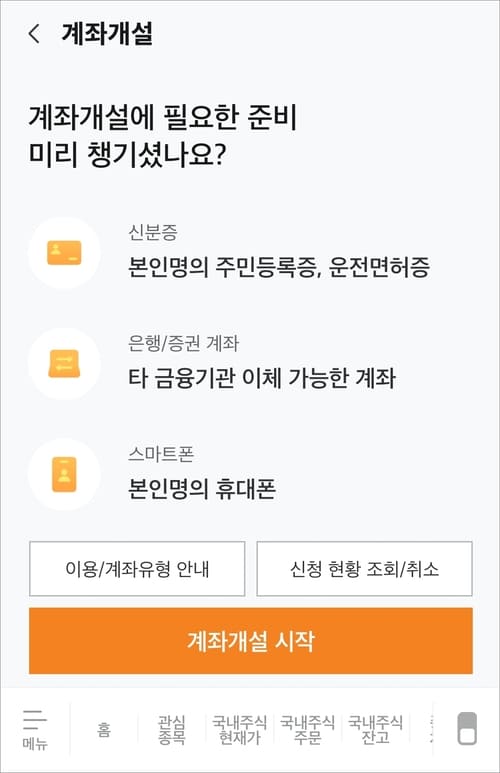Tap the account transfer arrows icon
Image resolution: width=500 pixels, height=773 pixels.
(x=64, y=364)
